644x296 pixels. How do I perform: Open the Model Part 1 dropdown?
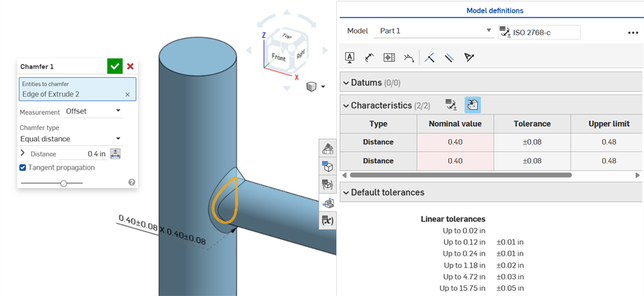tap(434, 31)
